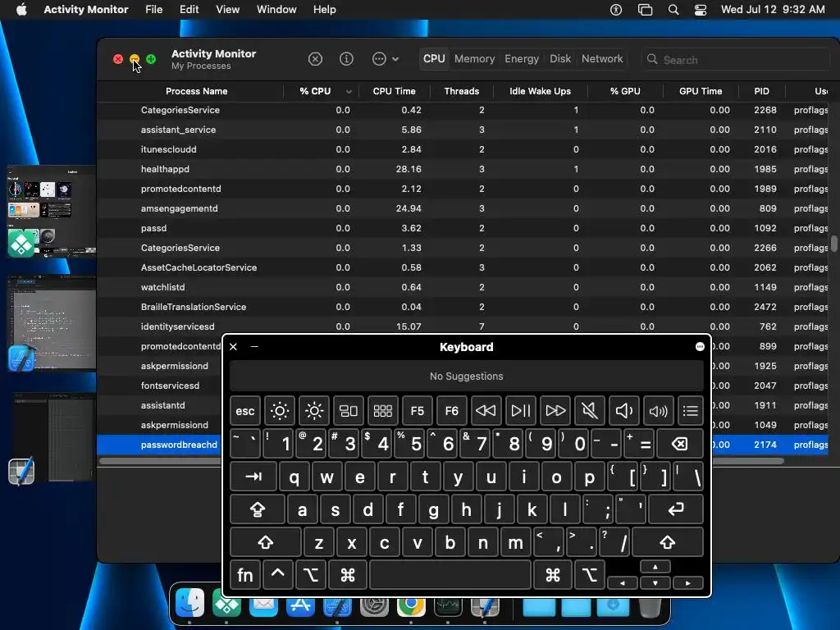The height and width of the screenshot is (630, 840).
Task: Tap the up arrow key
Action: click(655, 568)
